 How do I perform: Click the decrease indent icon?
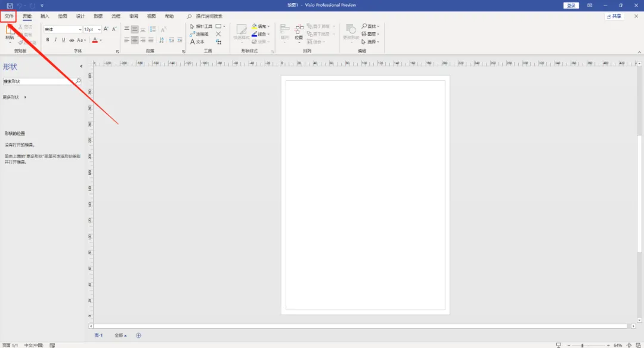pos(172,40)
